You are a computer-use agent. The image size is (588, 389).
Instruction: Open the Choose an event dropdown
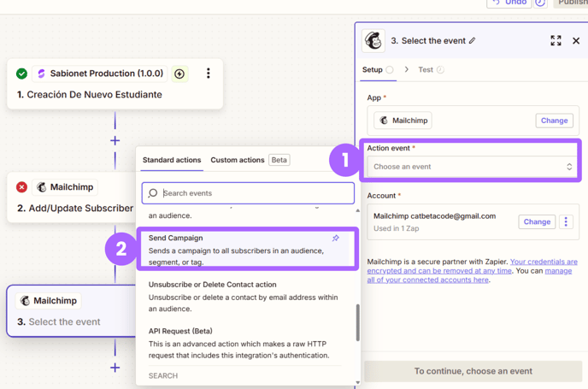point(472,167)
